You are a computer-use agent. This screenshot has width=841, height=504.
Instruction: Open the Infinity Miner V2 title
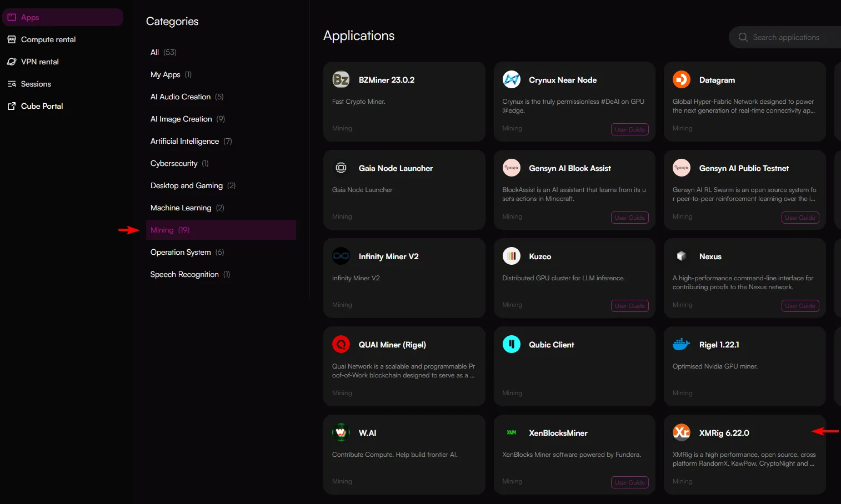point(389,256)
